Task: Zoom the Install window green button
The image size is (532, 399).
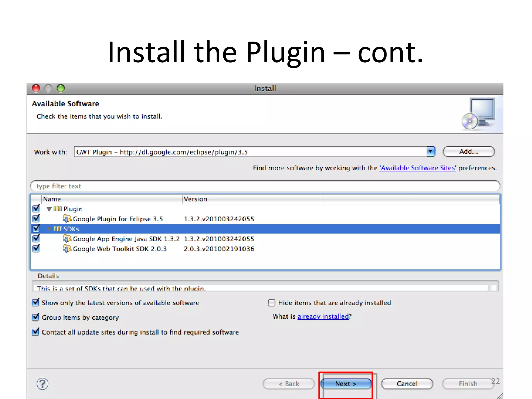Action: click(x=61, y=88)
